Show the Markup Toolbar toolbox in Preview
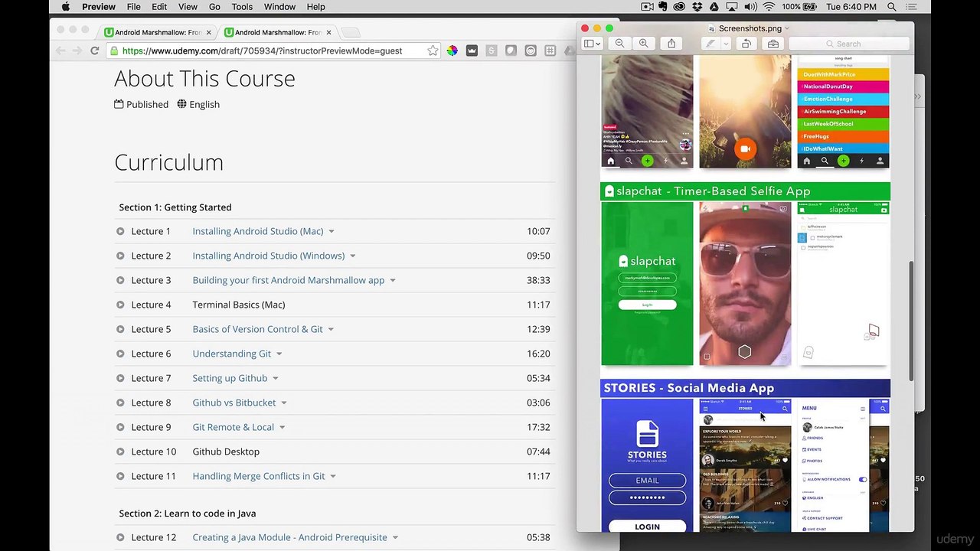Screen dimensions: 980x551 coord(773,44)
